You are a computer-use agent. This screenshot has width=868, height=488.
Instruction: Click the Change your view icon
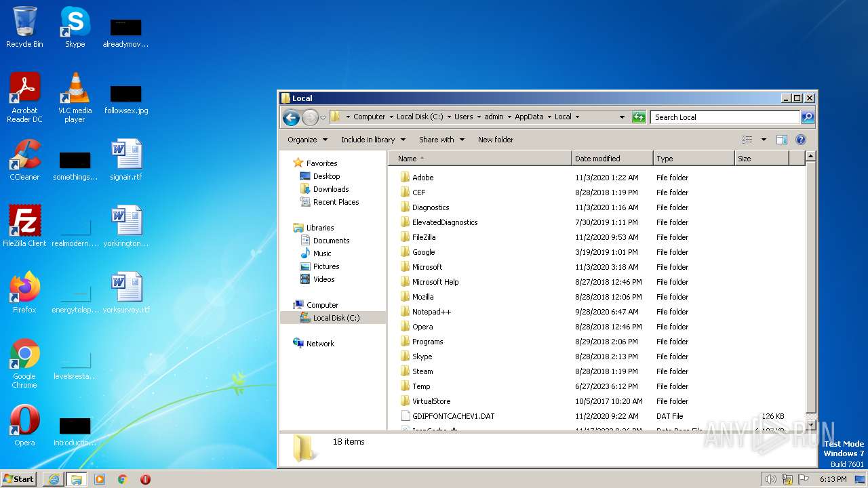click(747, 140)
